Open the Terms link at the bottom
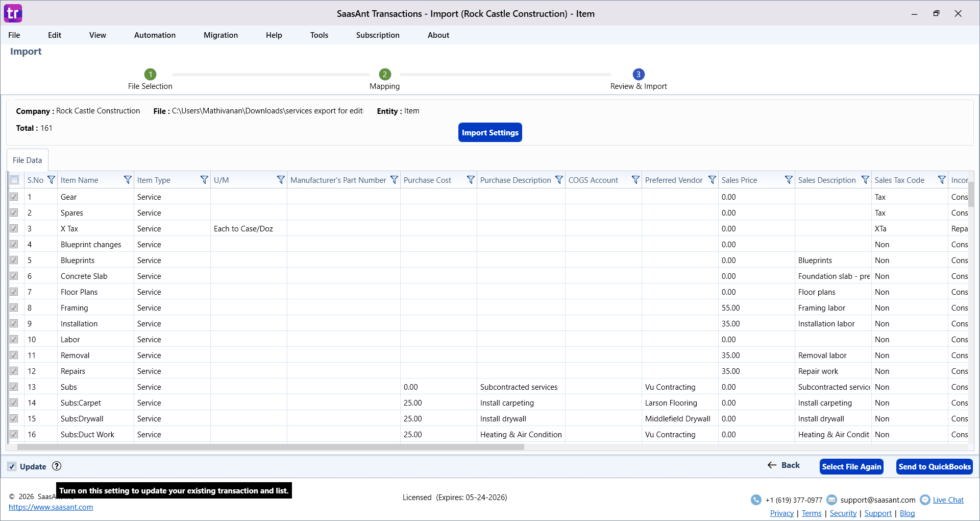 (x=811, y=513)
